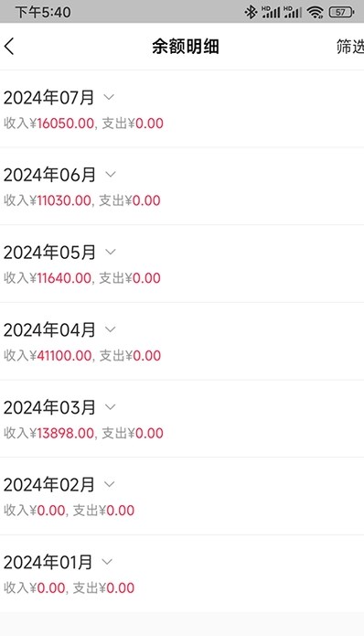Tap the Wi-Fi status icon

click(315, 12)
